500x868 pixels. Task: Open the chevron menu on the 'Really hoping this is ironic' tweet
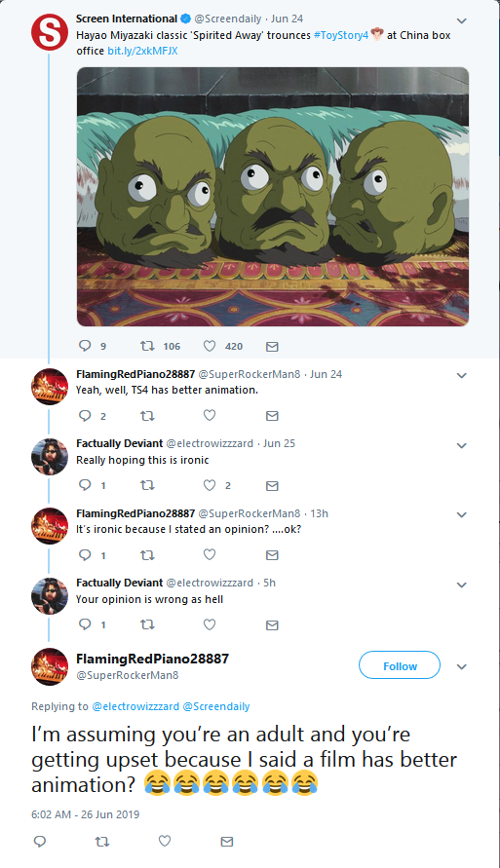pyautogui.click(x=461, y=445)
